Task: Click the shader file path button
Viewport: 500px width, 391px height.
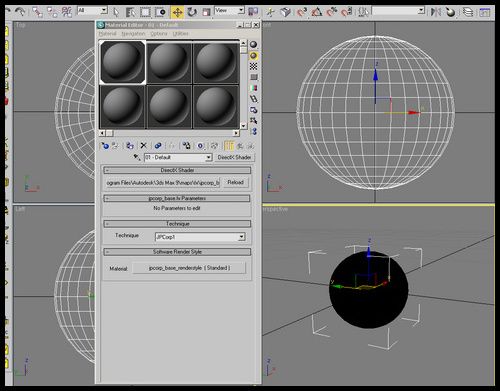Action: pos(163,183)
